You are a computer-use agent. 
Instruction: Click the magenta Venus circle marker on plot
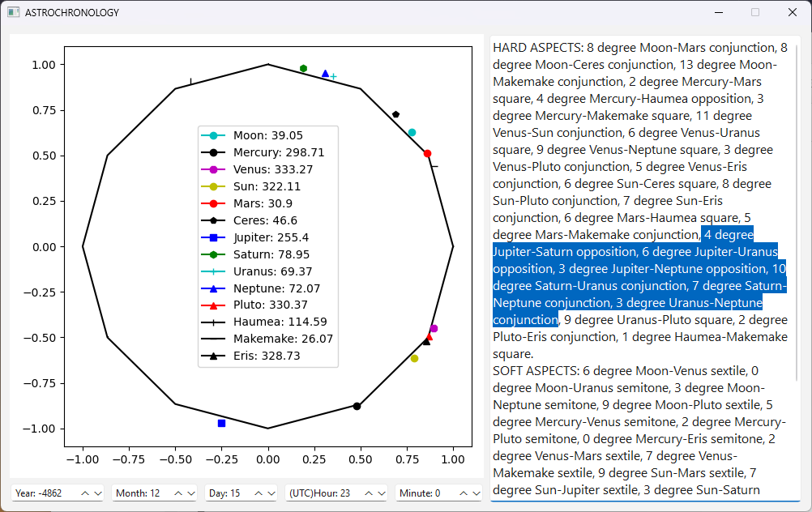434,328
